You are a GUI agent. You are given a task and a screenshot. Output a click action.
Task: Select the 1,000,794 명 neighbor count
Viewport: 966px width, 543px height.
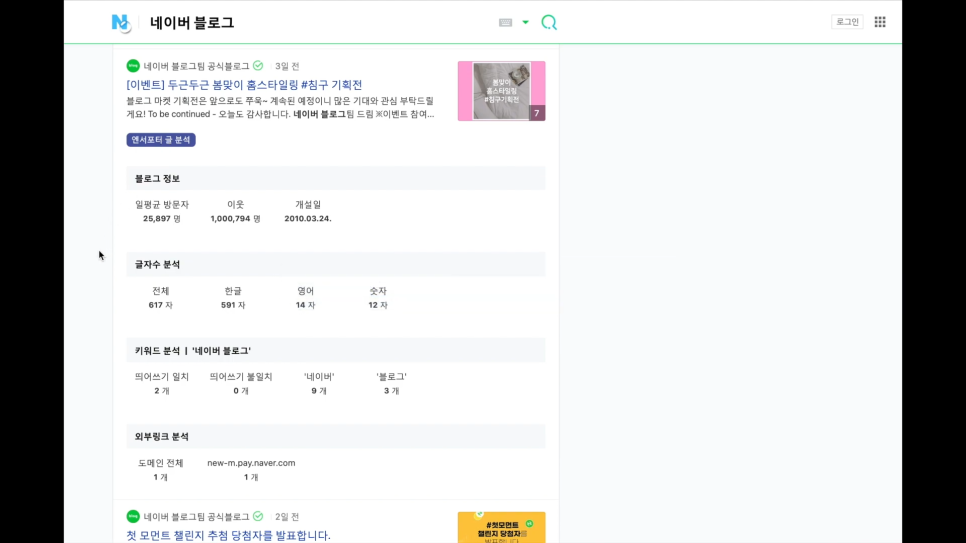235,219
